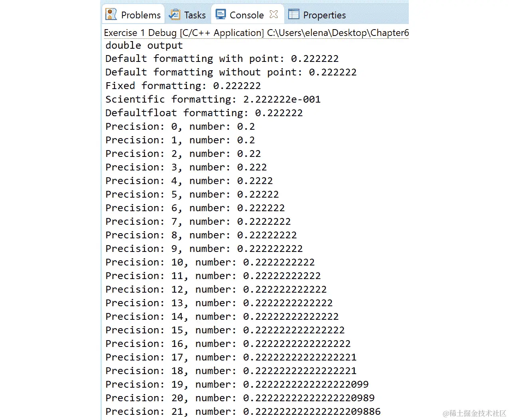Click the 'Scientific formatting: 2.222222e-001' line
The height and width of the screenshot is (420, 509).
tap(213, 99)
